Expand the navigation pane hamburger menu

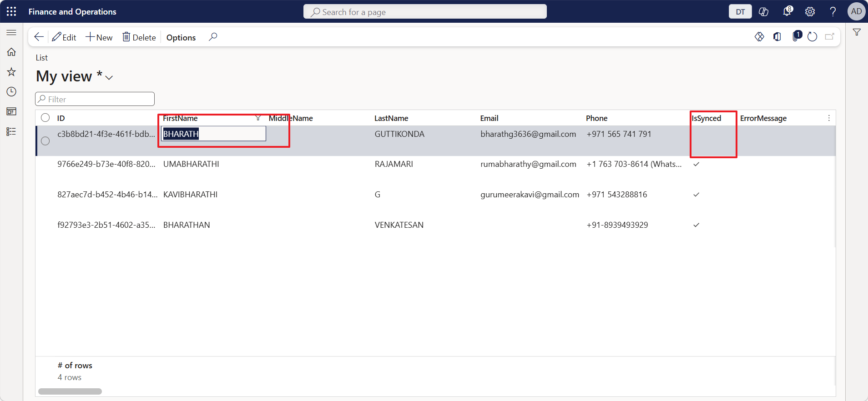tap(11, 33)
